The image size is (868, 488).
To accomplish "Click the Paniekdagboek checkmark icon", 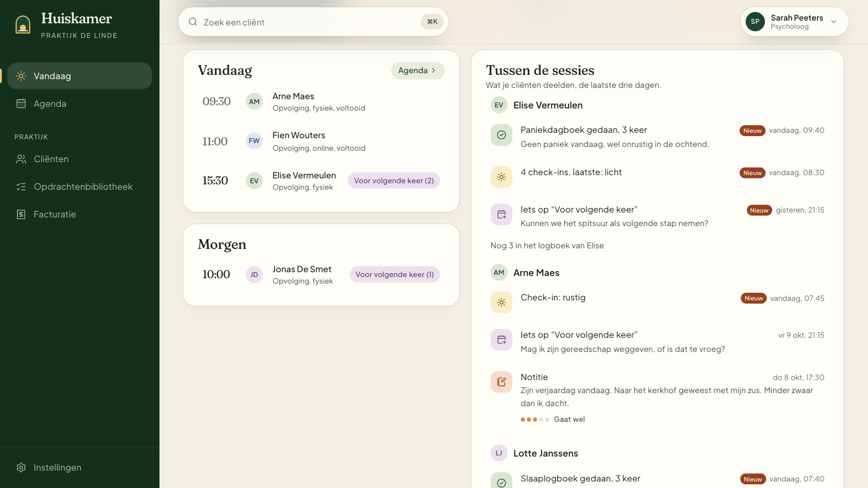I will coord(501,135).
